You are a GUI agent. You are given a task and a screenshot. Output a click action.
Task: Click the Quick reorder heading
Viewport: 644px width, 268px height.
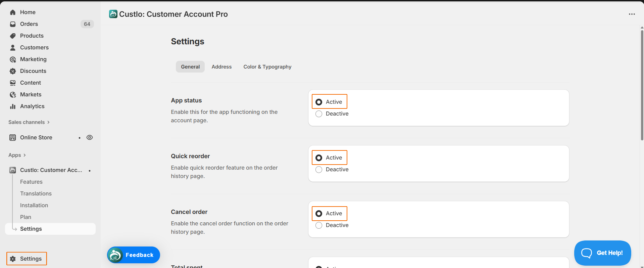point(190,156)
